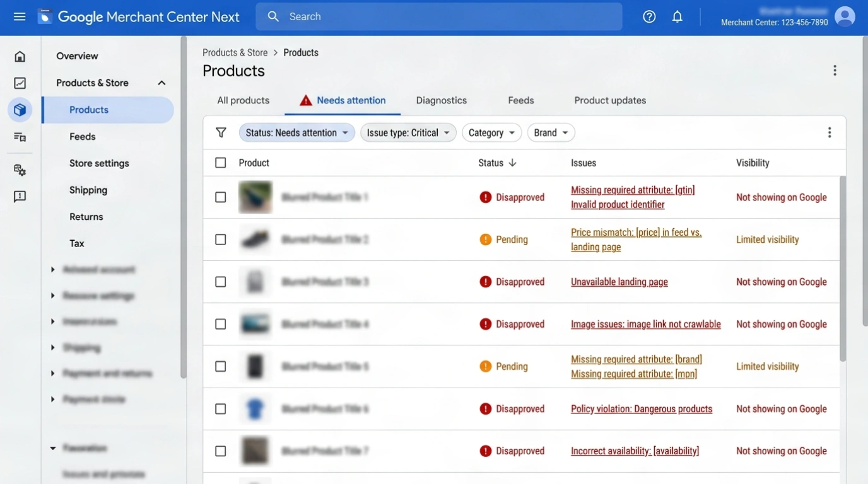Click the magnifier icon in the search bar

point(273,16)
